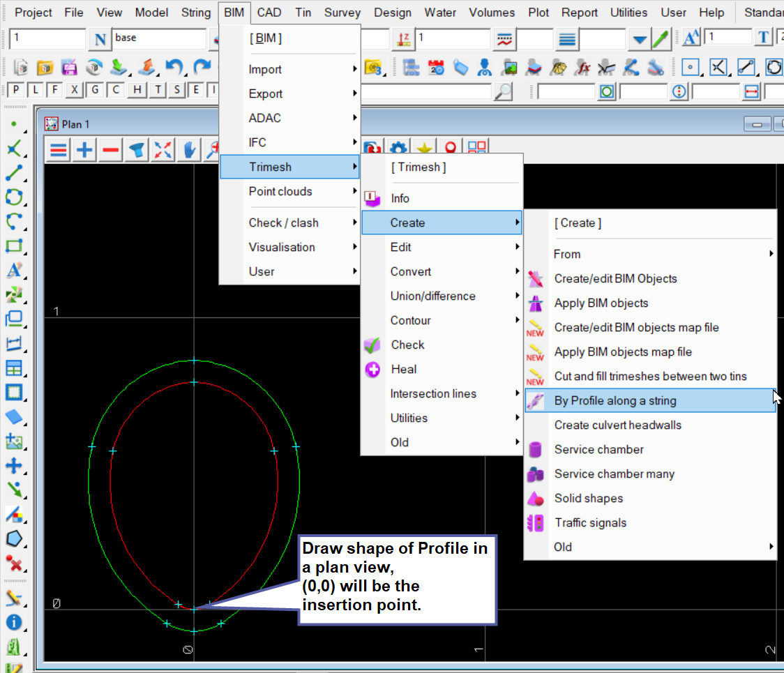Open the blue dropdown arrow beside linestyle field
Image resolution: width=784 pixels, height=673 pixels.
639,39
